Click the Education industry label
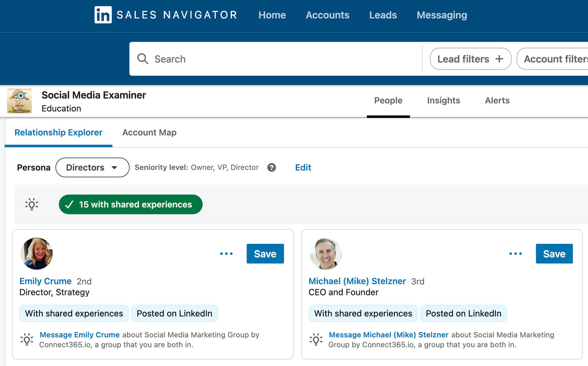Viewport: 588px width, 366px height. (61, 109)
